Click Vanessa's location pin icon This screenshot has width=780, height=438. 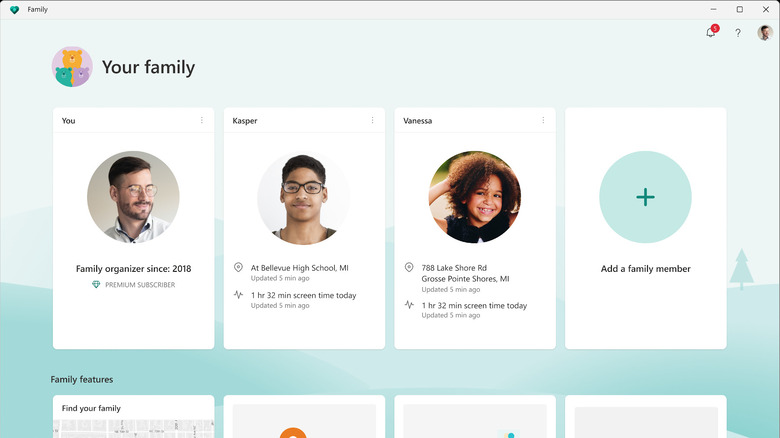(x=409, y=268)
